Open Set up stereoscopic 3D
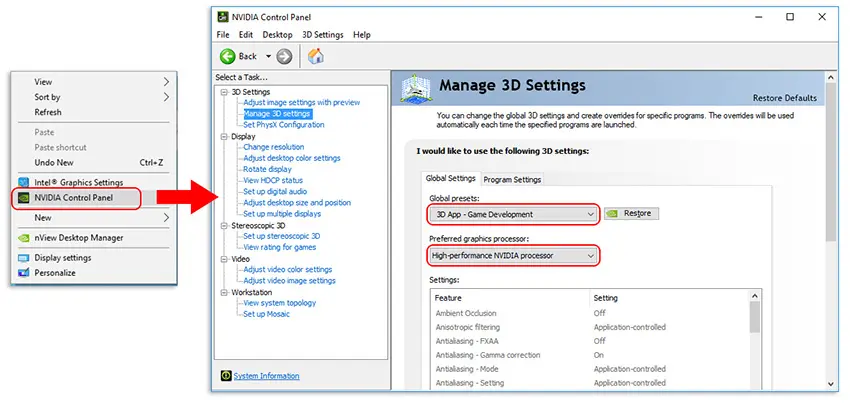The image size is (850, 403). click(281, 236)
